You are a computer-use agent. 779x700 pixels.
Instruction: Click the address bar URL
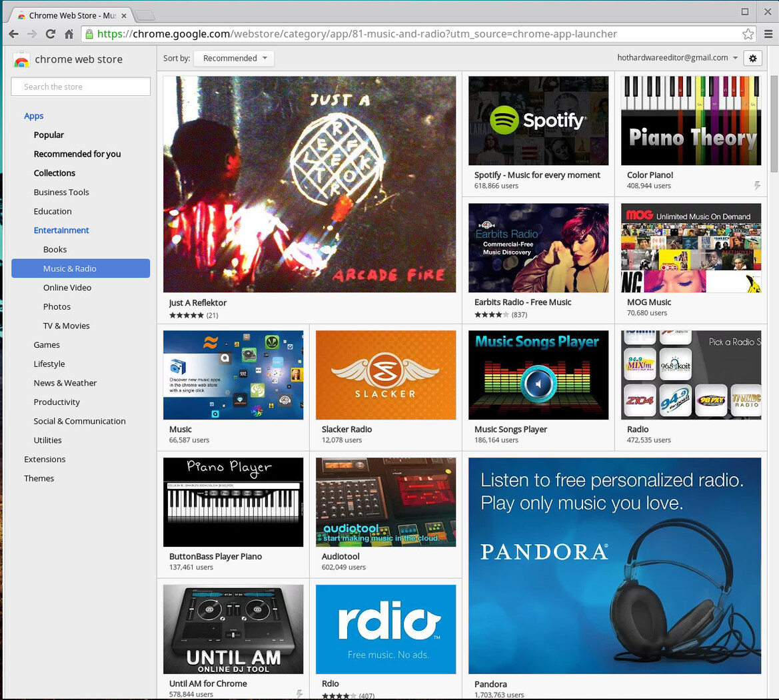[357, 34]
